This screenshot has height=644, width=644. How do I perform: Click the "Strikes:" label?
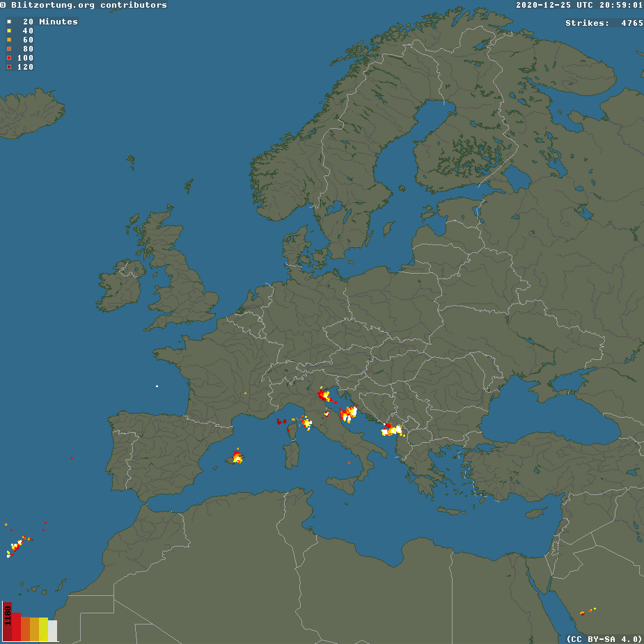click(x=588, y=23)
